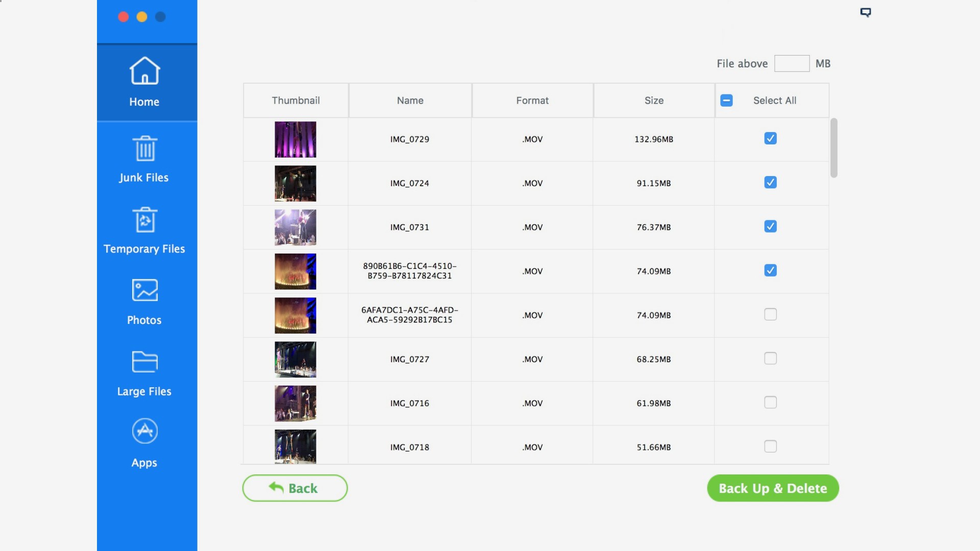980x551 pixels.
Task: Enable checkbox for IMG_0718
Action: (x=770, y=446)
